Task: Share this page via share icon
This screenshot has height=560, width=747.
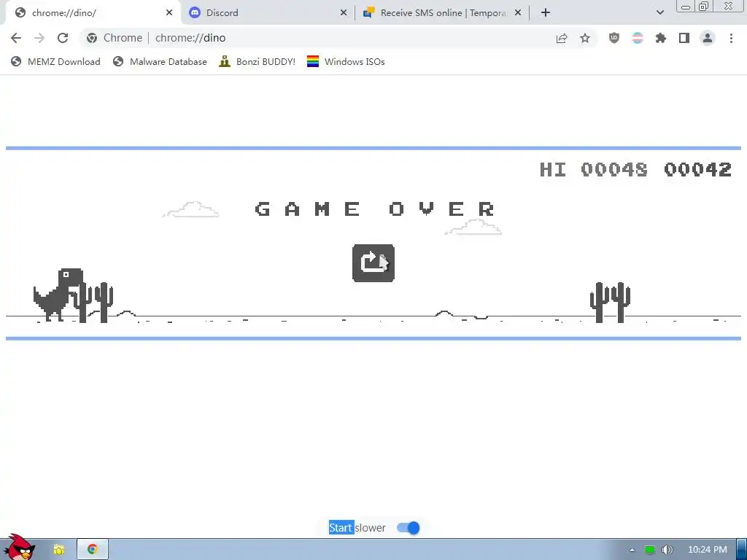Action: pyautogui.click(x=562, y=38)
